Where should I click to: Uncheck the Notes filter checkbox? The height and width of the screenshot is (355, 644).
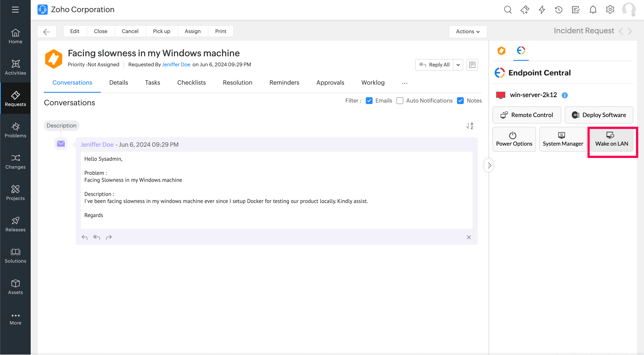coord(460,101)
